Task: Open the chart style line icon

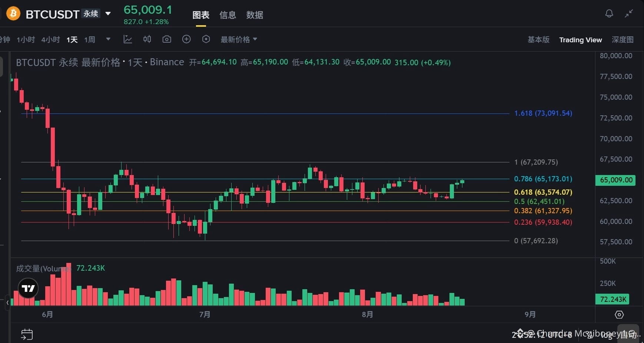Action: click(x=127, y=39)
